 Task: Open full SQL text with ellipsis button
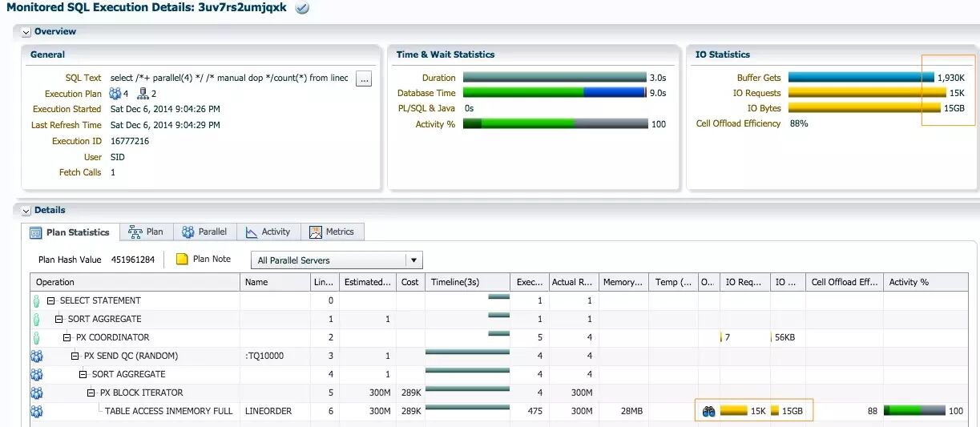364,79
